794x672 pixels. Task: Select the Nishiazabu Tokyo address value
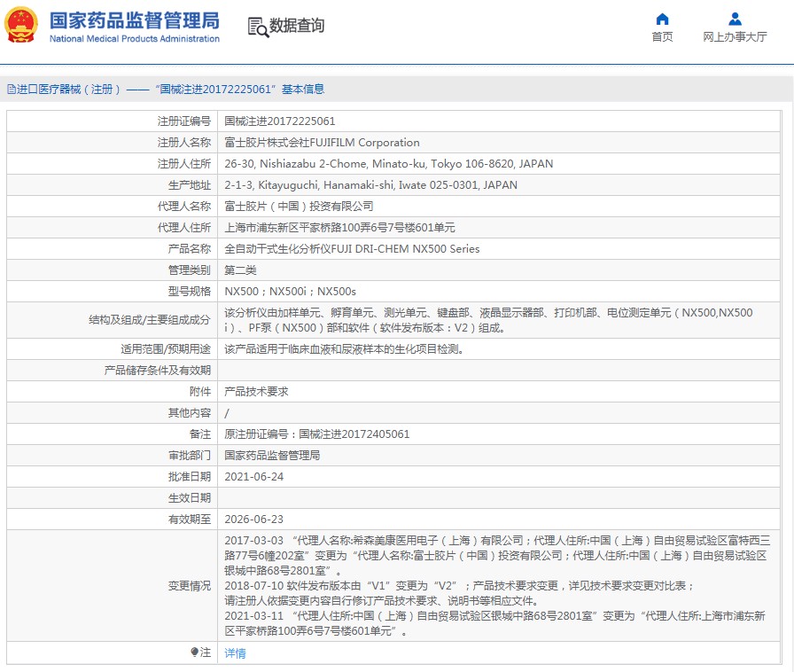[x=388, y=164]
